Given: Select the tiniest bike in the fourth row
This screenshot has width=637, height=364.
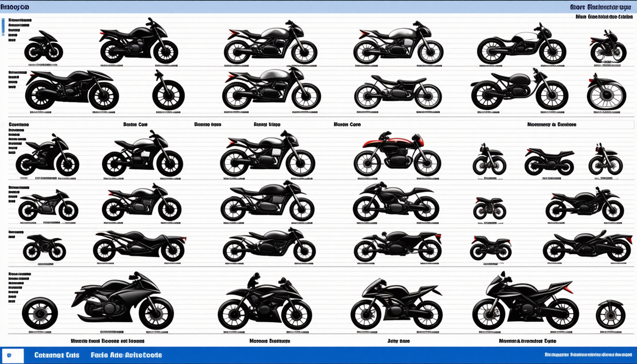Looking at the screenshot, I should [x=490, y=208].
